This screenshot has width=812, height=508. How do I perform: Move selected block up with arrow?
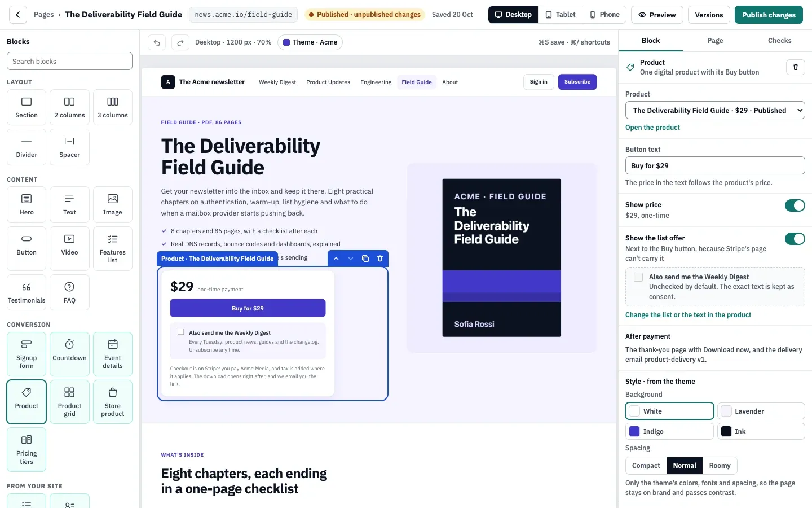[336, 259]
